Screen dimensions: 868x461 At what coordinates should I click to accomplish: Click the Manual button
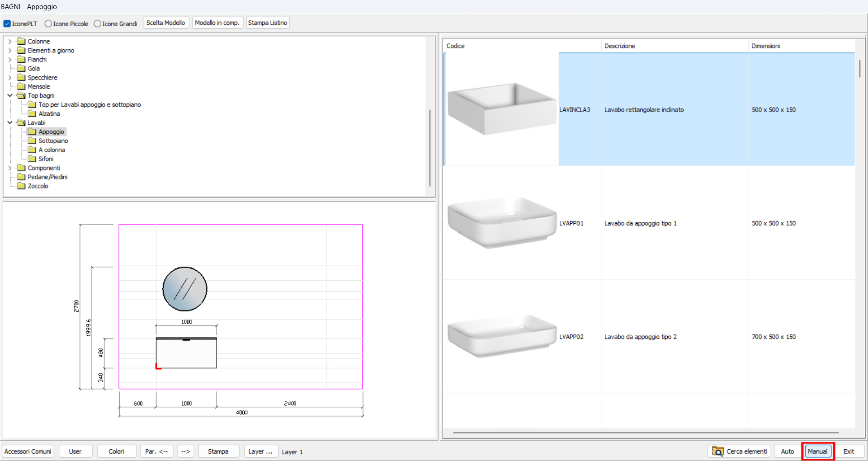point(818,451)
